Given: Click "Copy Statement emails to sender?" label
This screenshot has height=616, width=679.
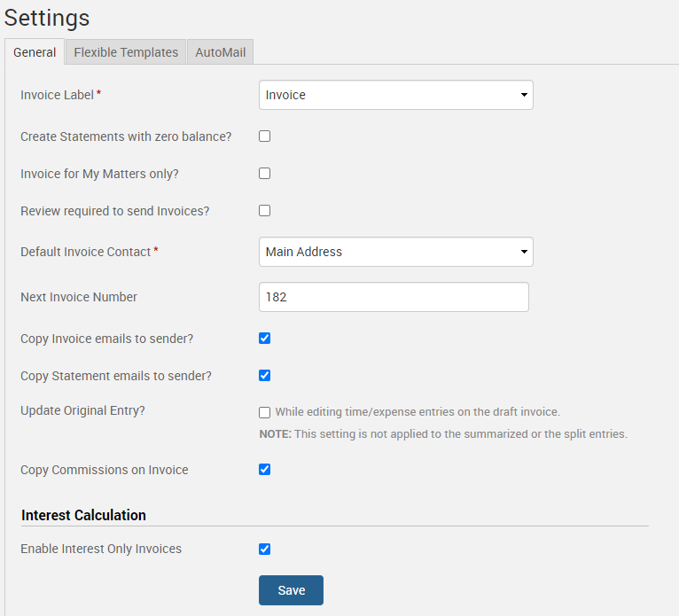Looking at the screenshot, I should [x=116, y=376].
